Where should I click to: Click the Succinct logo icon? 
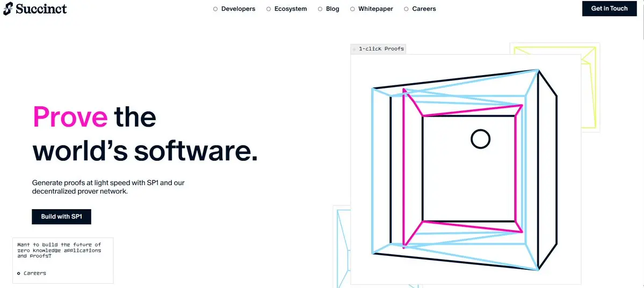pos(8,8)
